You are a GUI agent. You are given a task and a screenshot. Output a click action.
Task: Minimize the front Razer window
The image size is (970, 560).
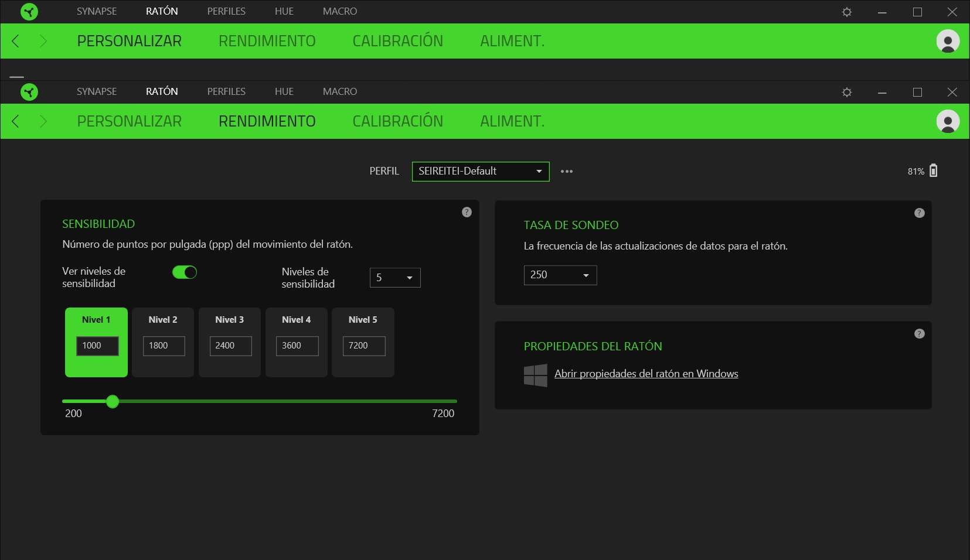point(882,93)
